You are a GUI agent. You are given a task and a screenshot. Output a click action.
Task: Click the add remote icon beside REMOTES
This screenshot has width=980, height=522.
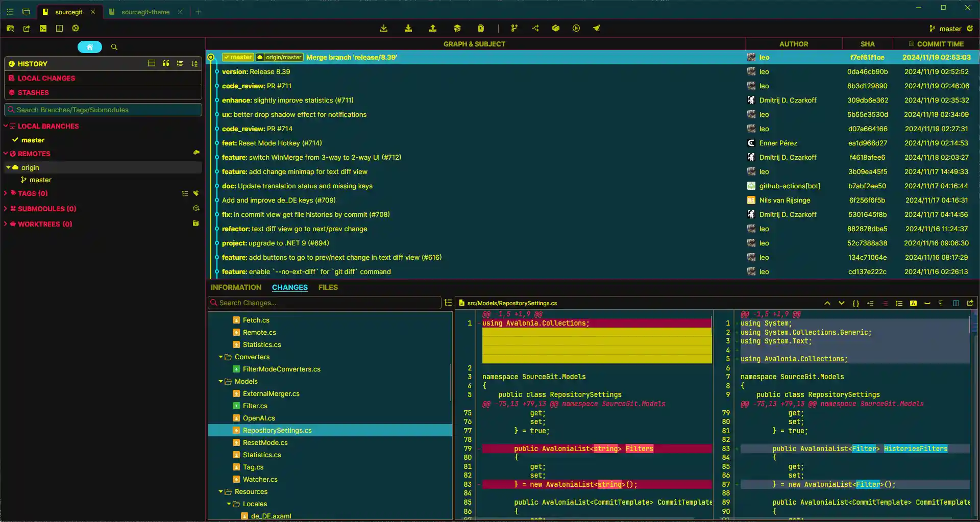pos(196,153)
